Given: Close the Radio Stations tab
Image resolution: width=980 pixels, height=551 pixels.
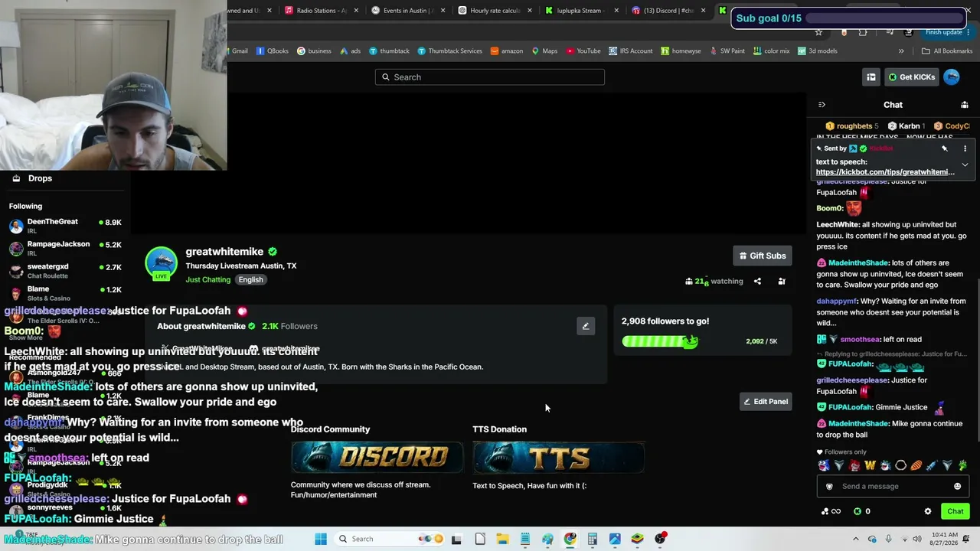Looking at the screenshot, I should pos(356,11).
